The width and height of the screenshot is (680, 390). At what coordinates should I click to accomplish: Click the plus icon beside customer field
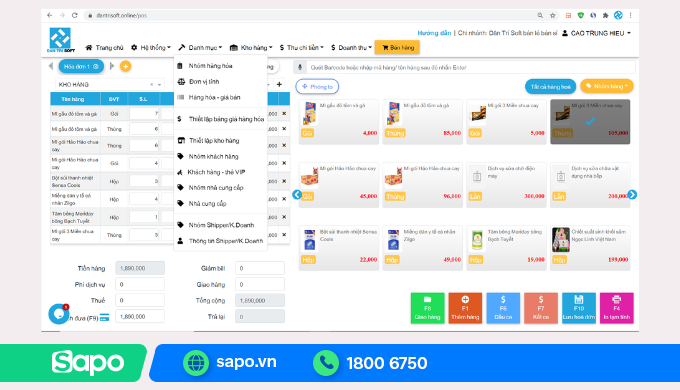(x=279, y=85)
